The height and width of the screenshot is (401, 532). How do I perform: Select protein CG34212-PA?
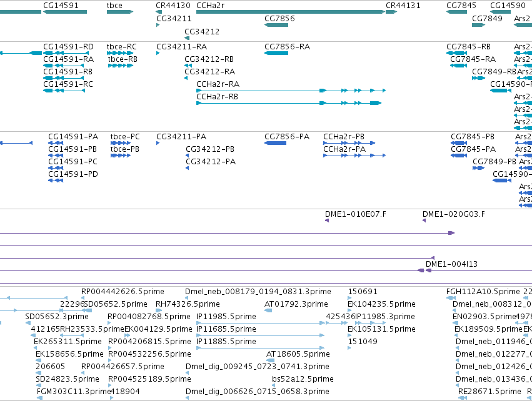pyautogui.click(x=211, y=162)
